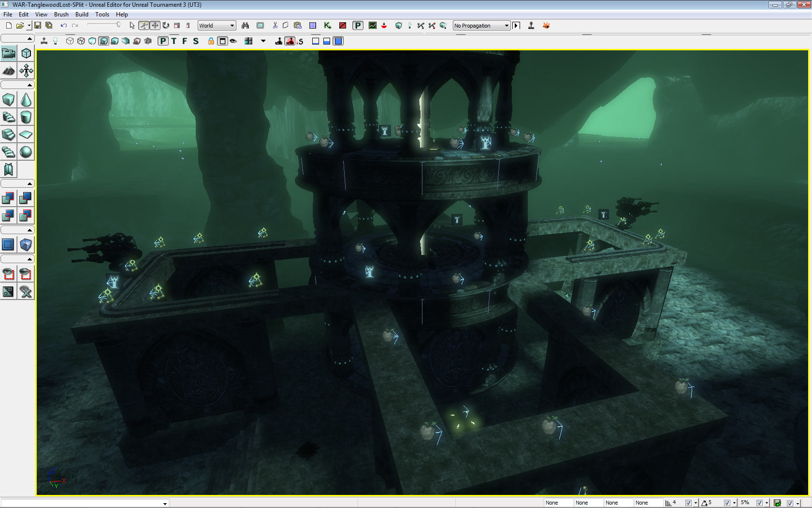Save the map with the floppy disk icon

click(x=38, y=26)
